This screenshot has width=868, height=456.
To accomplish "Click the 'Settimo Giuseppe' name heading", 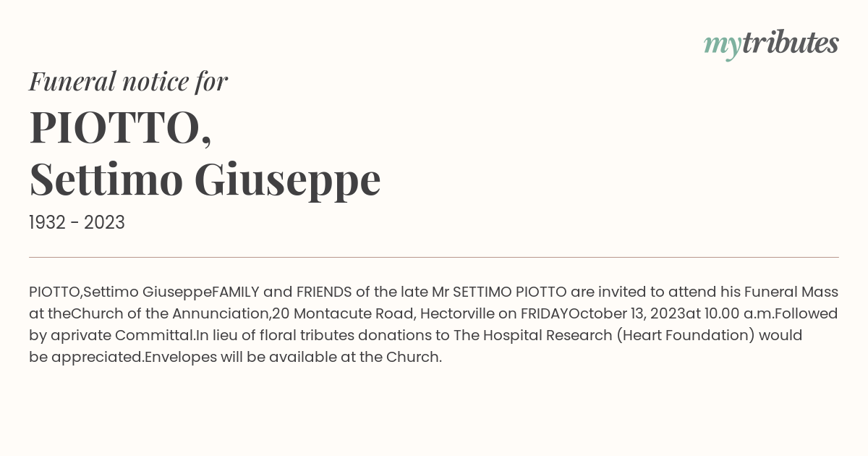I will coord(205,180).
